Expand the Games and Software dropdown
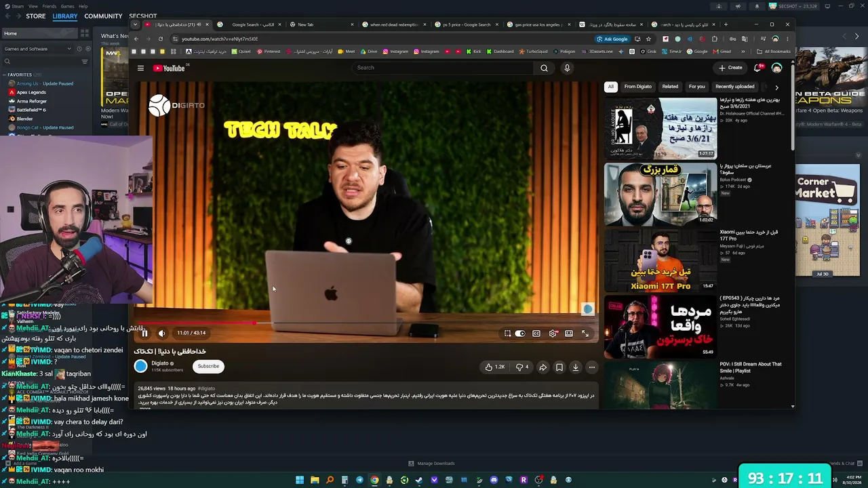Viewport: 868px width, 488px height. pos(38,49)
